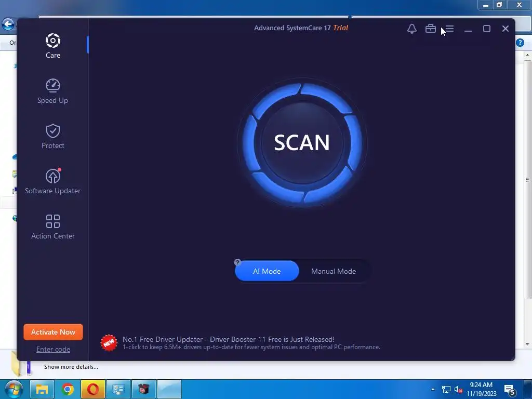Show hidden system tray icons

tap(433, 389)
